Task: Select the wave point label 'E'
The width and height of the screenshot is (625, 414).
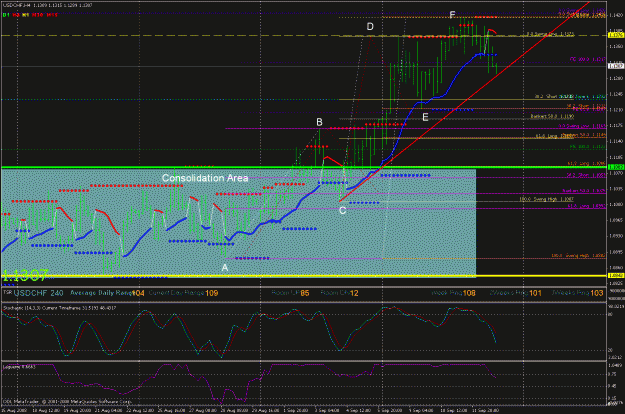Action: (x=425, y=117)
